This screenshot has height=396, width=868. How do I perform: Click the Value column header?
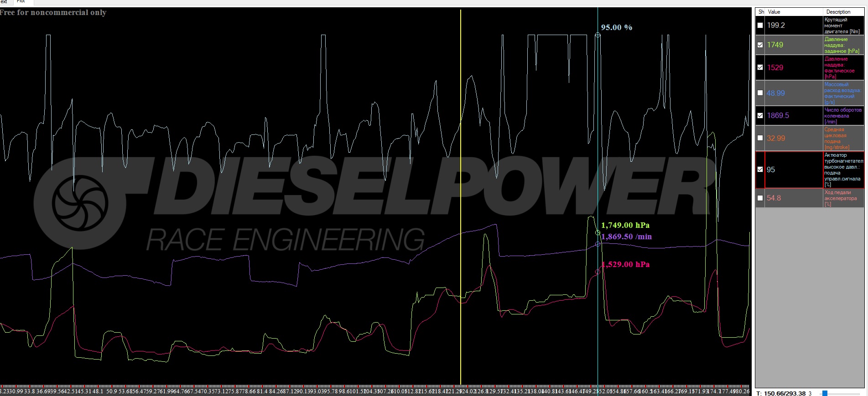(774, 12)
